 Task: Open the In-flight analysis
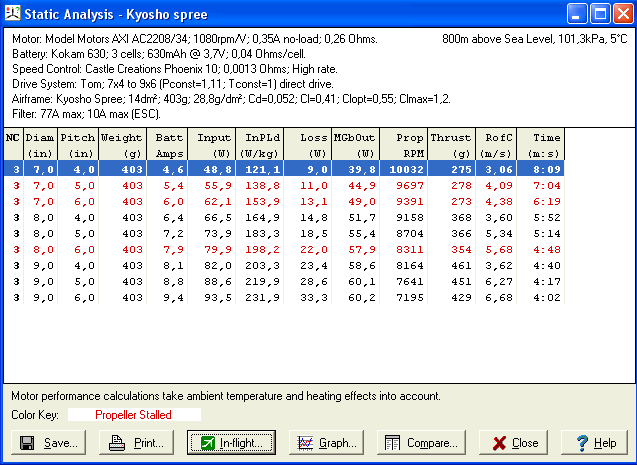pos(232,442)
